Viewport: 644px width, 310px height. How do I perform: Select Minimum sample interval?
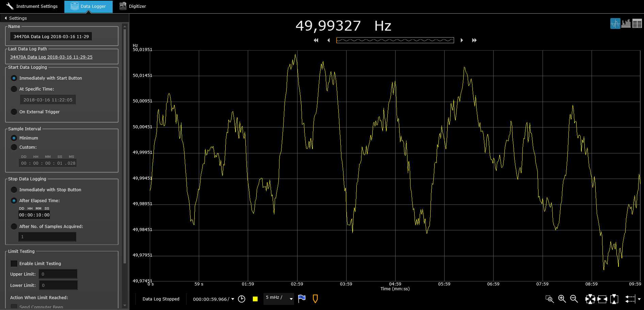14,138
